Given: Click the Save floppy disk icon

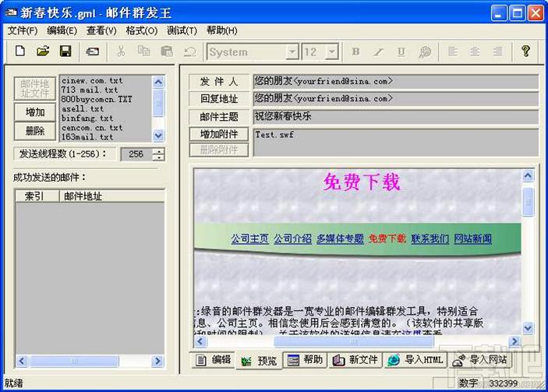Looking at the screenshot, I should [x=65, y=51].
